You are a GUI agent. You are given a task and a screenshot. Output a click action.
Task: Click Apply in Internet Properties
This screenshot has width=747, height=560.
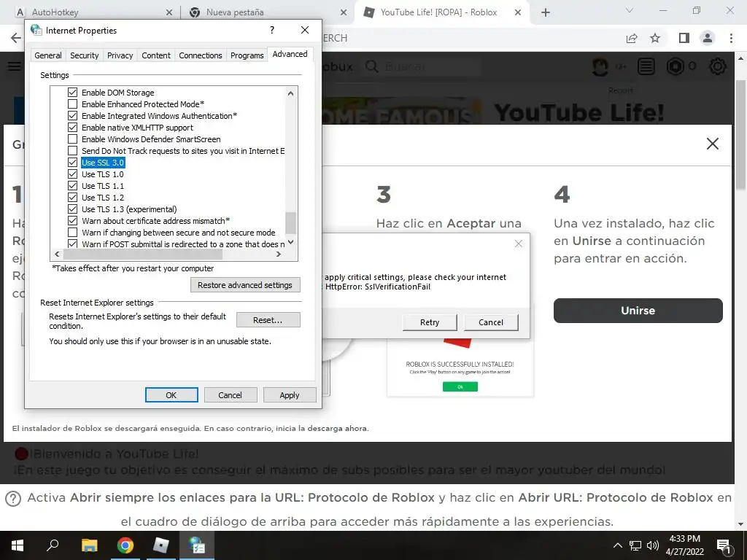[x=289, y=394]
